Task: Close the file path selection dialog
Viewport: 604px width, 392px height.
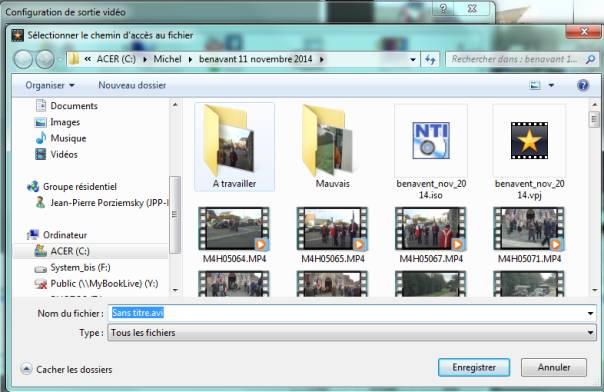Action: 583,32
